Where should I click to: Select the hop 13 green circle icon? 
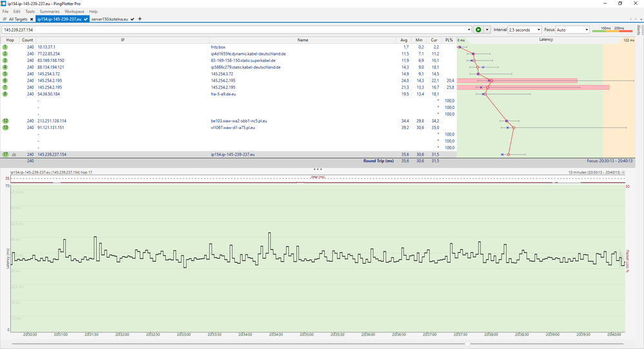(5, 128)
